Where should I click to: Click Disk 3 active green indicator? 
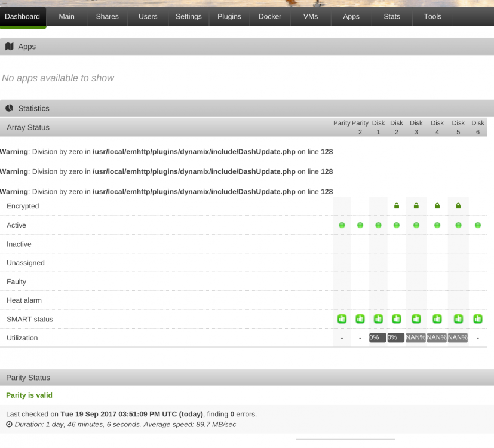416,225
